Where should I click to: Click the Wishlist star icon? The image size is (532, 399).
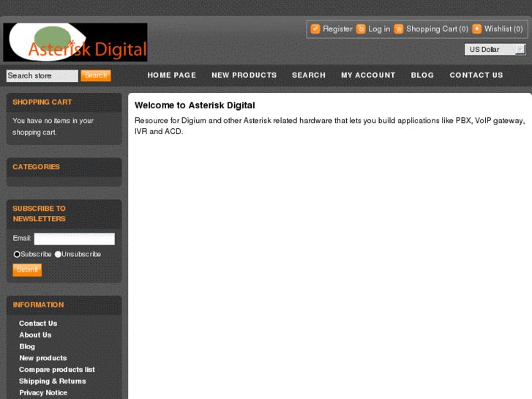pyautogui.click(x=476, y=29)
